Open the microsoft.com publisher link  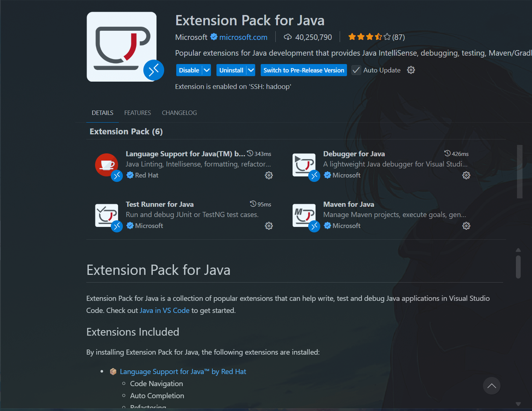pyautogui.click(x=243, y=37)
